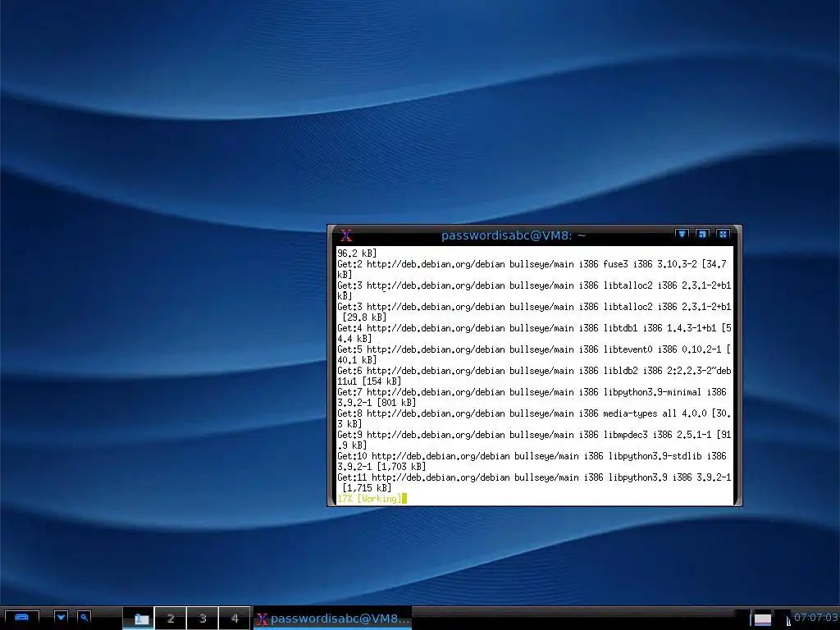Click the clock showing 07:07:03
840x630 pixels.
(x=816, y=617)
